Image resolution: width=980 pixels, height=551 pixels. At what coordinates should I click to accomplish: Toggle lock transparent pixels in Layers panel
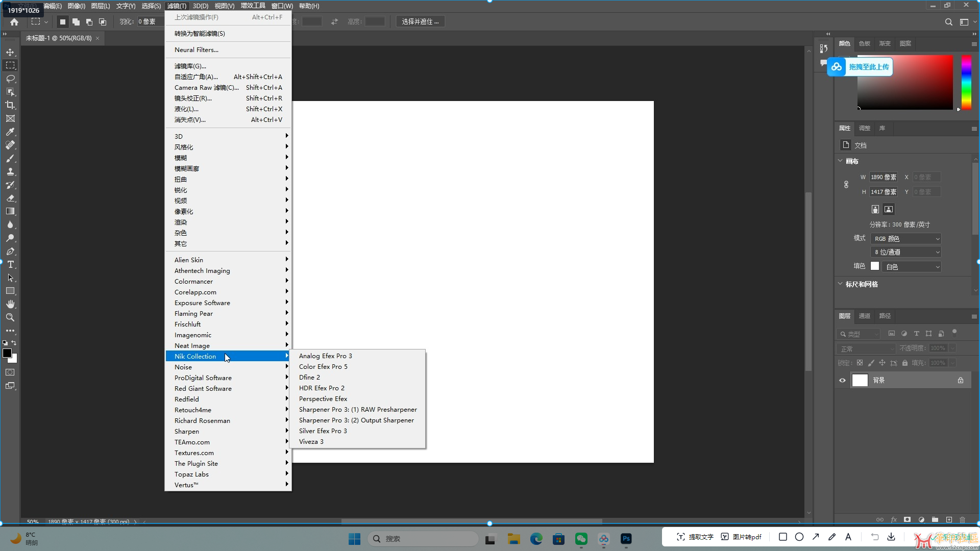coord(861,363)
